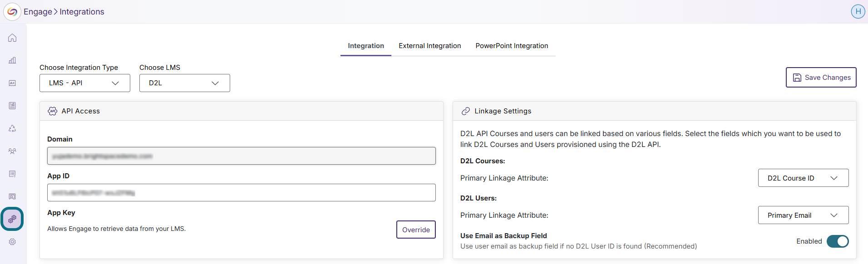Screen dimensions: 868x264
Task: Click the D2L Users heading
Action: tap(478, 198)
